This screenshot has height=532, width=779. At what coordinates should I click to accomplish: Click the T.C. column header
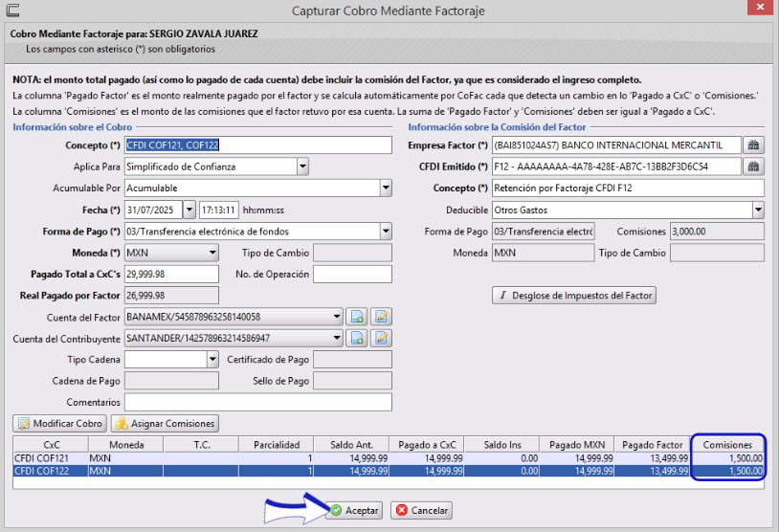tap(201, 445)
